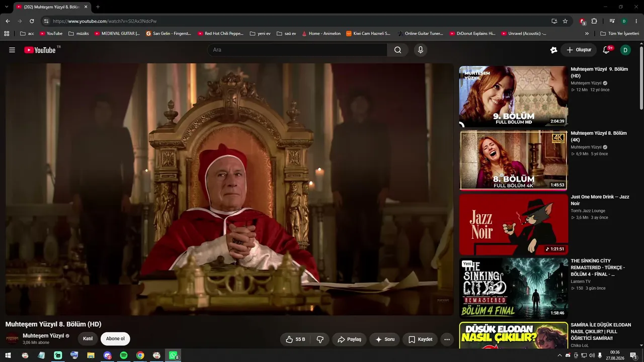Open the acc bookmarks folder

coord(27,34)
